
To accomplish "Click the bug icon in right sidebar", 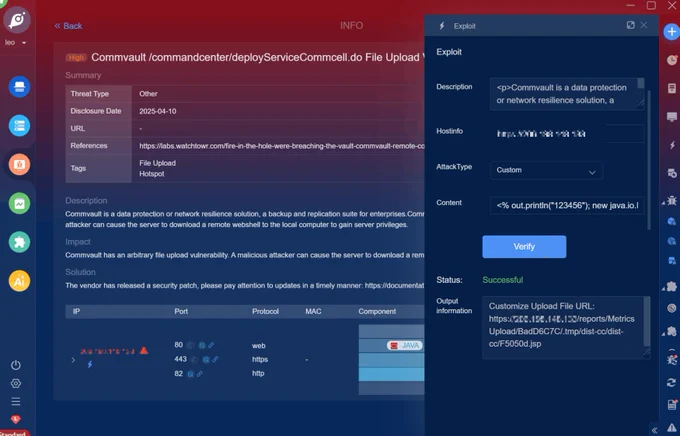I will (672, 200).
